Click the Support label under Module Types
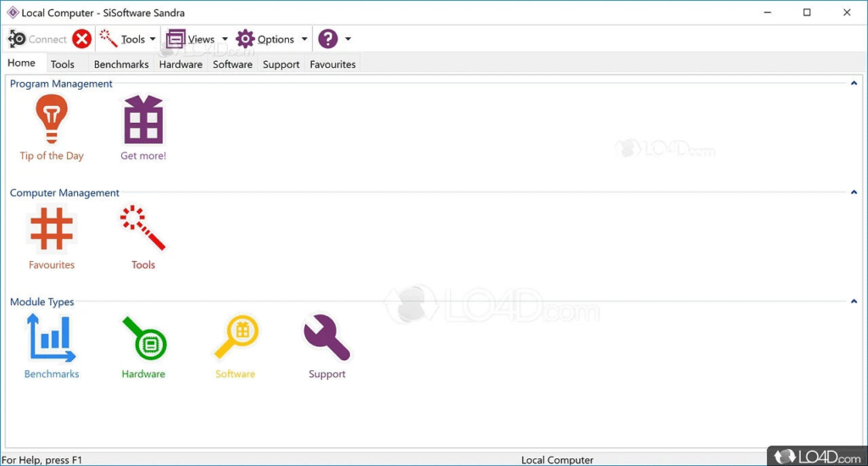The image size is (868, 466). 326,374
